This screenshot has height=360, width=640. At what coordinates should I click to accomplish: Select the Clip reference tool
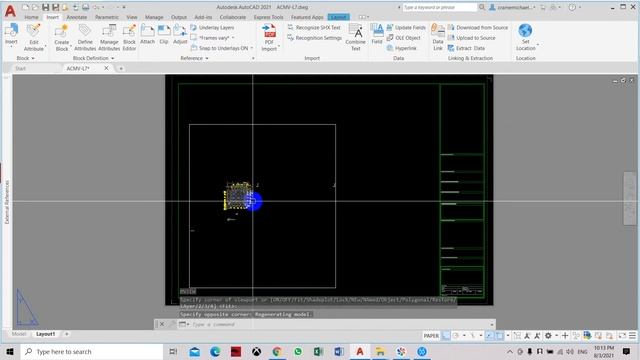coord(164,34)
